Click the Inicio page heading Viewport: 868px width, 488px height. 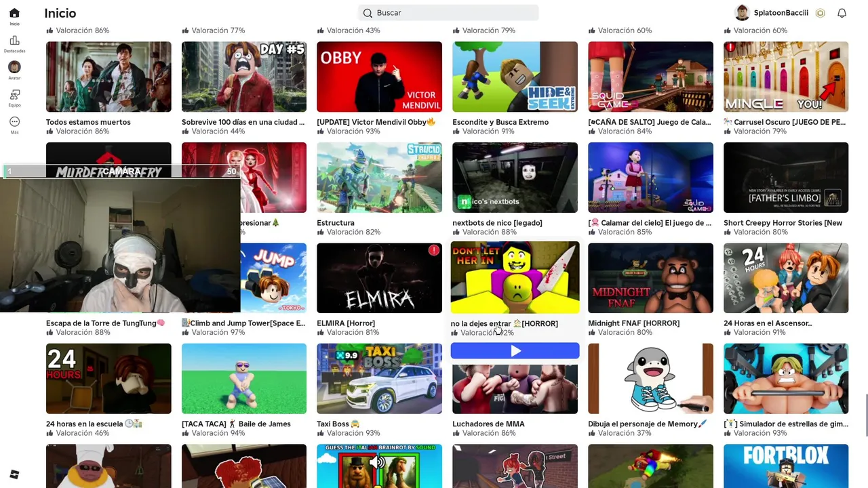point(60,13)
